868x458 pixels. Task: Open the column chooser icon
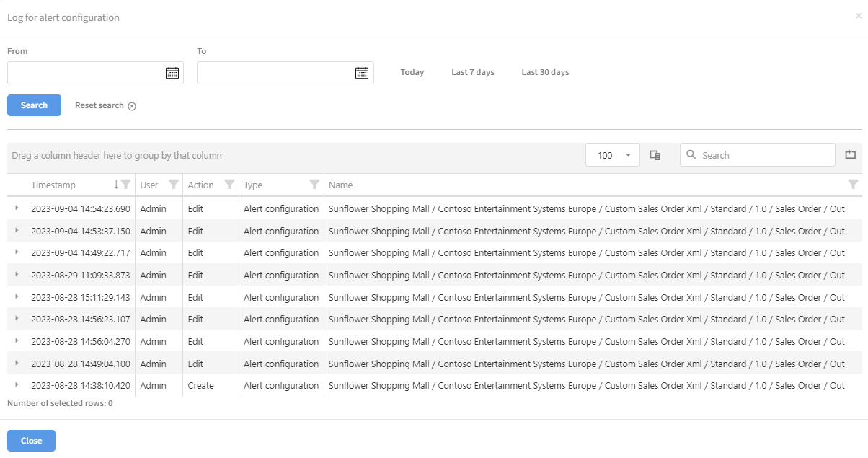pos(655,155)
